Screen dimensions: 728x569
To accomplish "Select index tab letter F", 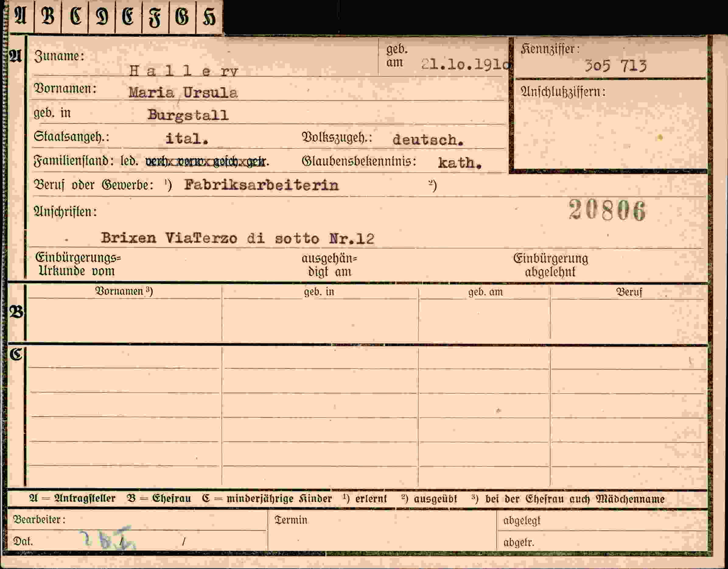I will pos(155,17).
